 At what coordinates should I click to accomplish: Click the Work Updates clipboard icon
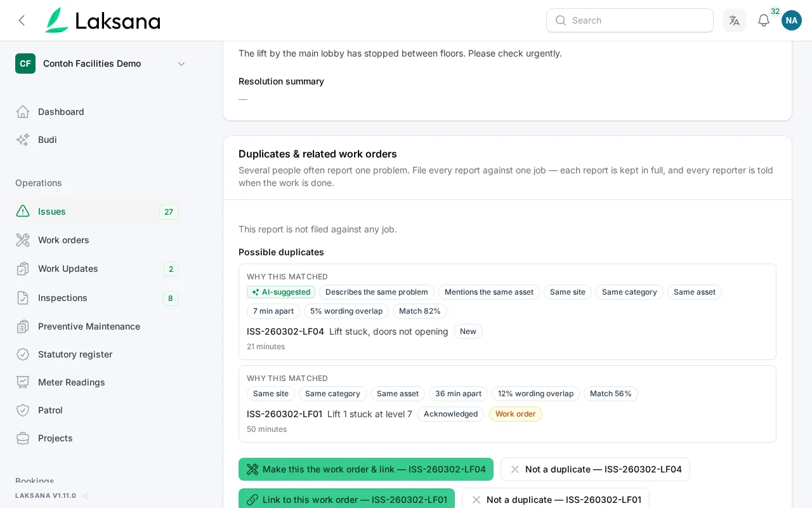23,269
